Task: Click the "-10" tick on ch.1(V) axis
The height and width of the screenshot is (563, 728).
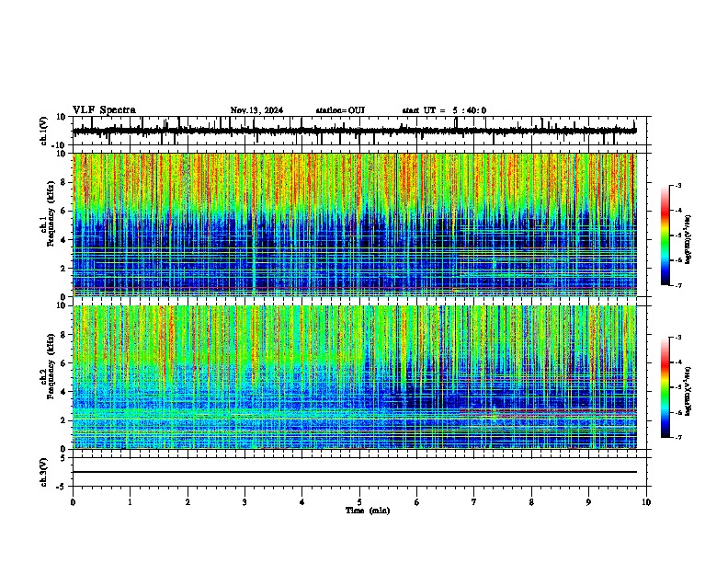Action: [60, 145]
